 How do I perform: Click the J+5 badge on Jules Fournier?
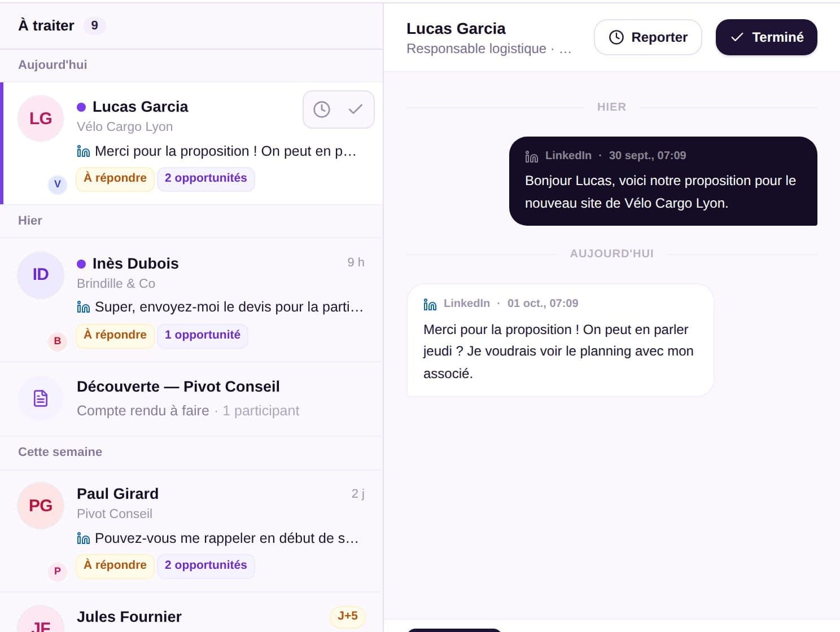(348, 616)
